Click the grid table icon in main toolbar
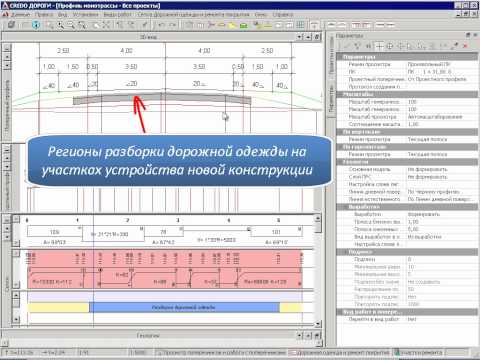This screenshot has width=480, height=360. point(301,25)
